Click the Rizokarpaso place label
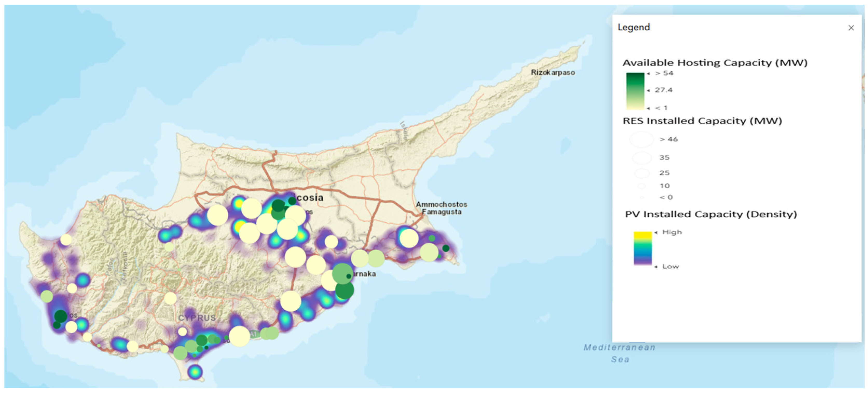The height and width of the screenshot is (394, 868). (553, 72)
